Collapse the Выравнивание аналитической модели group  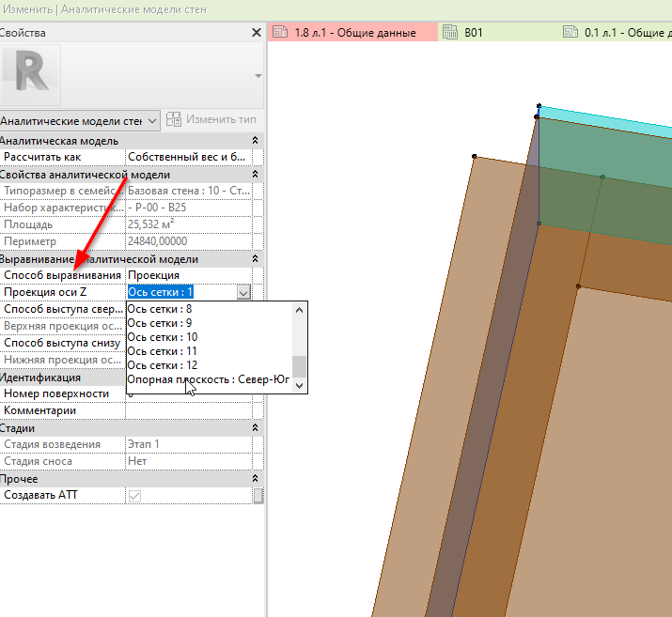pos(256,259)
